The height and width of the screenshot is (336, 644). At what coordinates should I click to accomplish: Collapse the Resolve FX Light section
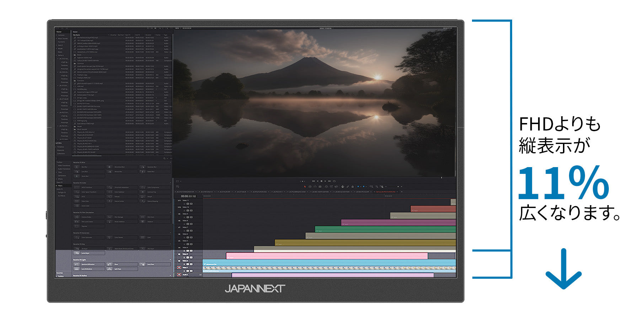point(170,260)
